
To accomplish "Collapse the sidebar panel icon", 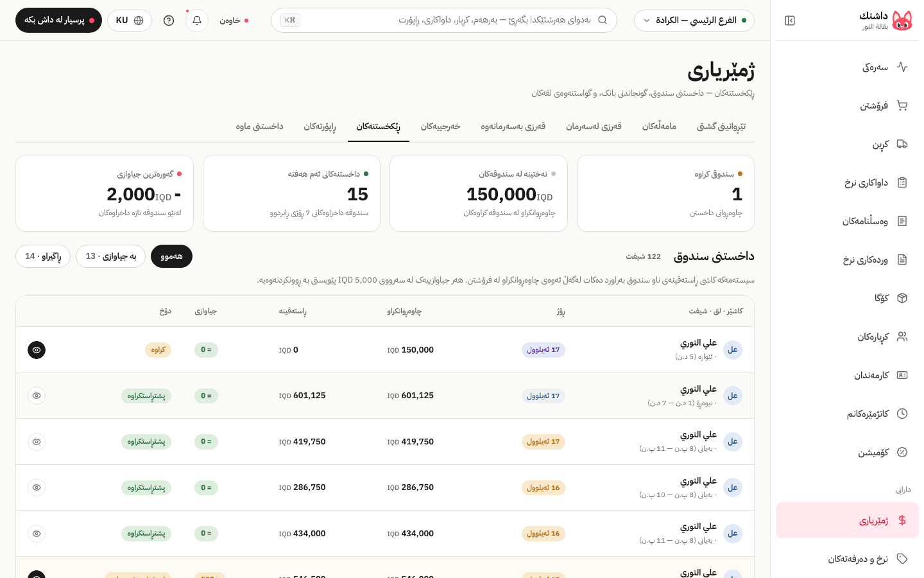I will pyautogui.click(x=790, y=21).
